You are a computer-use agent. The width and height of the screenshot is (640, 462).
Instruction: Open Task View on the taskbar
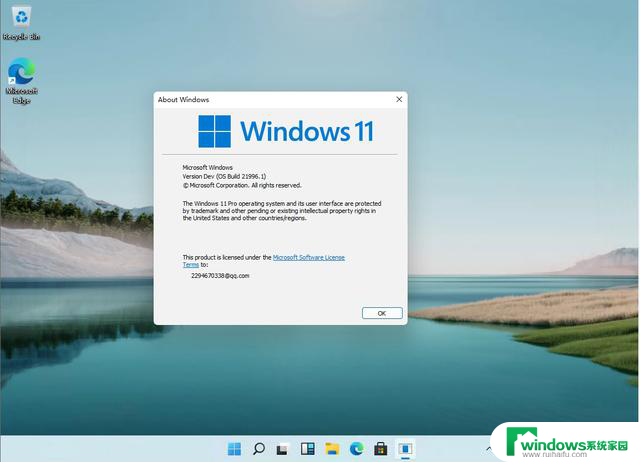coord(282,449)
